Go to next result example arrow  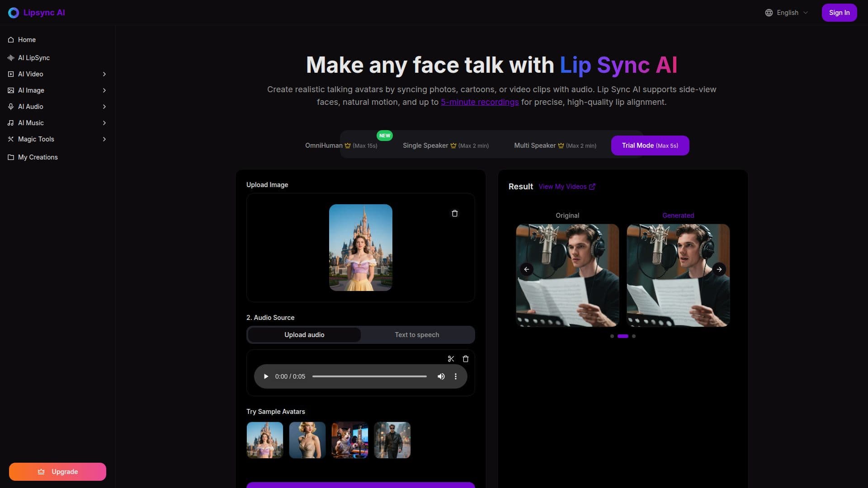tap(719, 269)
